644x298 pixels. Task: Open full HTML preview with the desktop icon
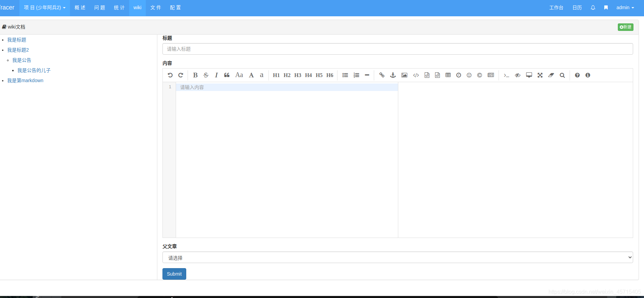tap(529, 75)
